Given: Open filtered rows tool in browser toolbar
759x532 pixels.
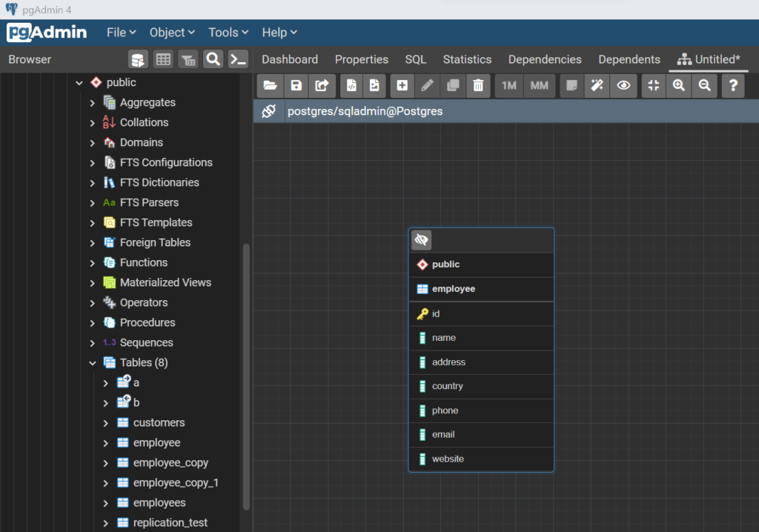Looking at the screenshot, I should pos(188,59).
